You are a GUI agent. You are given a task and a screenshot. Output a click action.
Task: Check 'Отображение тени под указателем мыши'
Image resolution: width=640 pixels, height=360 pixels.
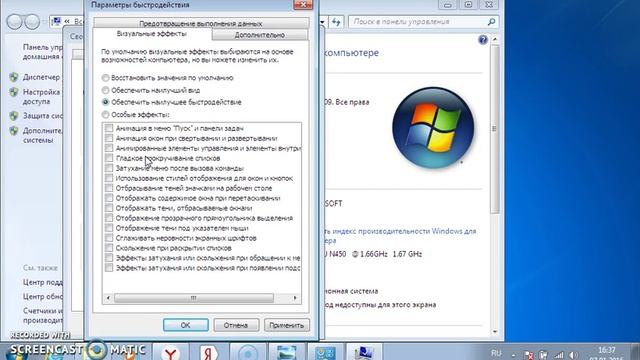pos(109,228)
